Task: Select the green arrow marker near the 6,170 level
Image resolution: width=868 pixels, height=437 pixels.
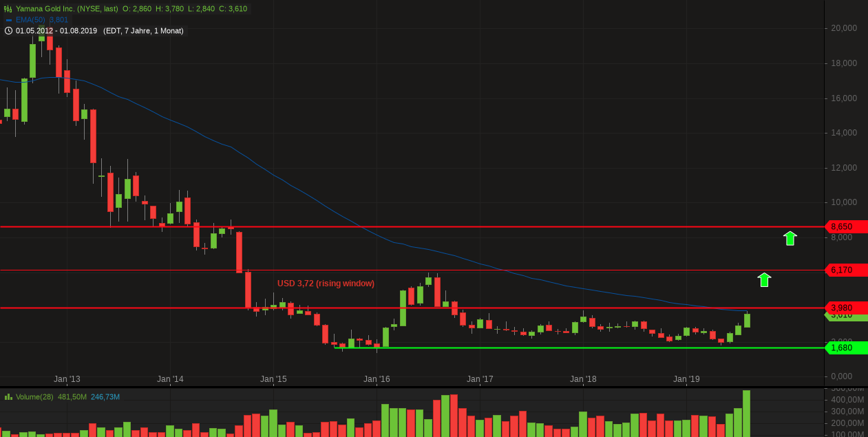Action: (764, 279)
